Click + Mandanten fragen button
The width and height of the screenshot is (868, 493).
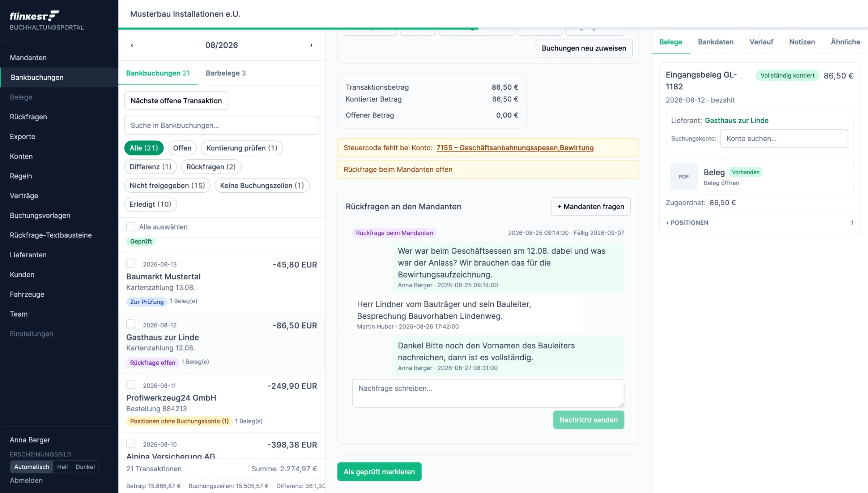coord(591,206)
